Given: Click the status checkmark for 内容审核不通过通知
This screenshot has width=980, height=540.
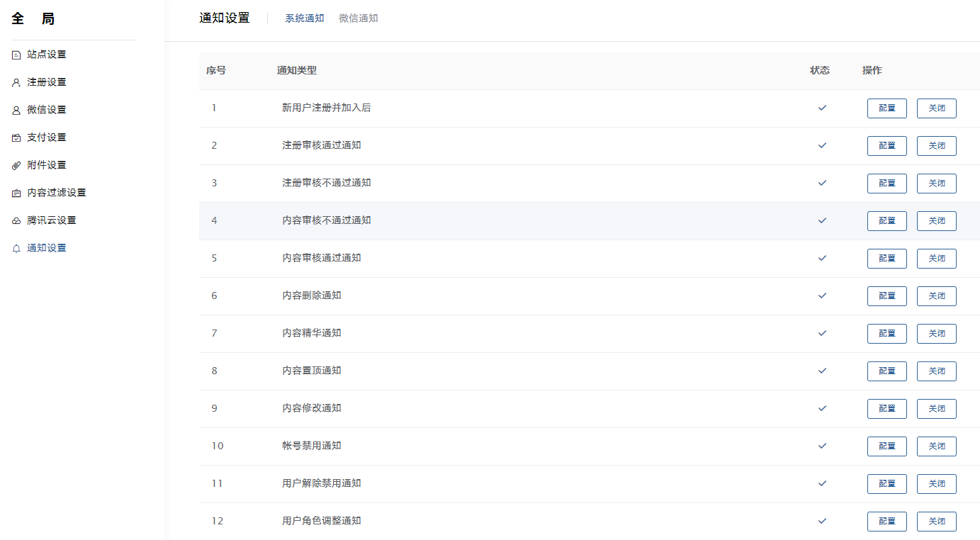Looking at the screenshot, I should [x=822, y=220].
